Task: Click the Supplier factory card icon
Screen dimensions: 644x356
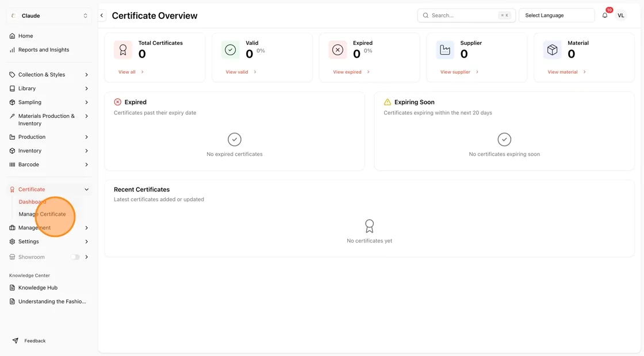Action: (445, 49)
